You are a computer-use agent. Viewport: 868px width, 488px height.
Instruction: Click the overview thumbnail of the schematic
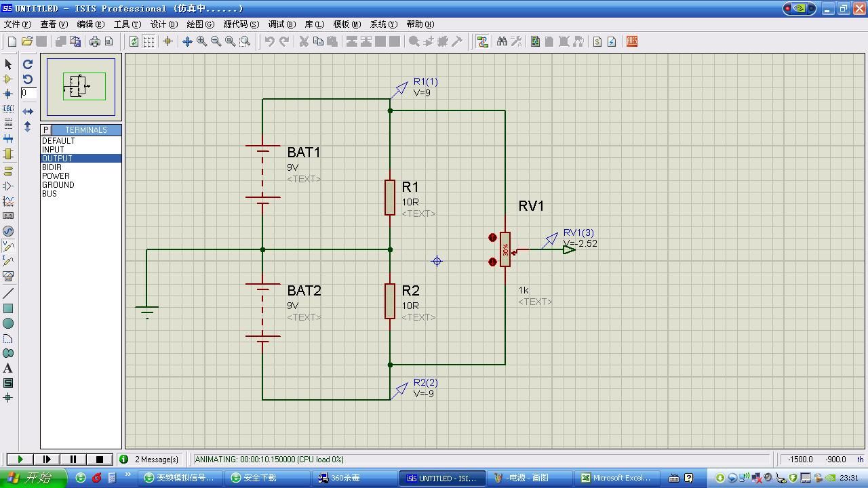[81, 87]
